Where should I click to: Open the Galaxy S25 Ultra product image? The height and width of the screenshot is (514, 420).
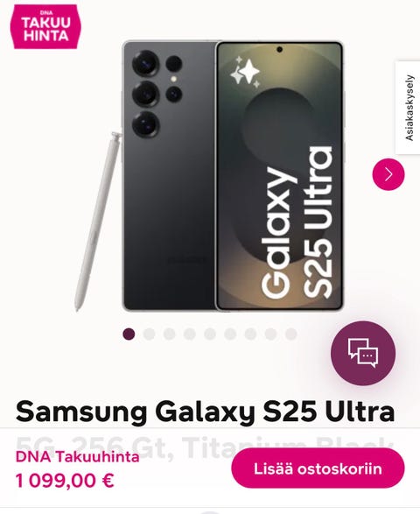pyautogui.click(x=210, y=176)
